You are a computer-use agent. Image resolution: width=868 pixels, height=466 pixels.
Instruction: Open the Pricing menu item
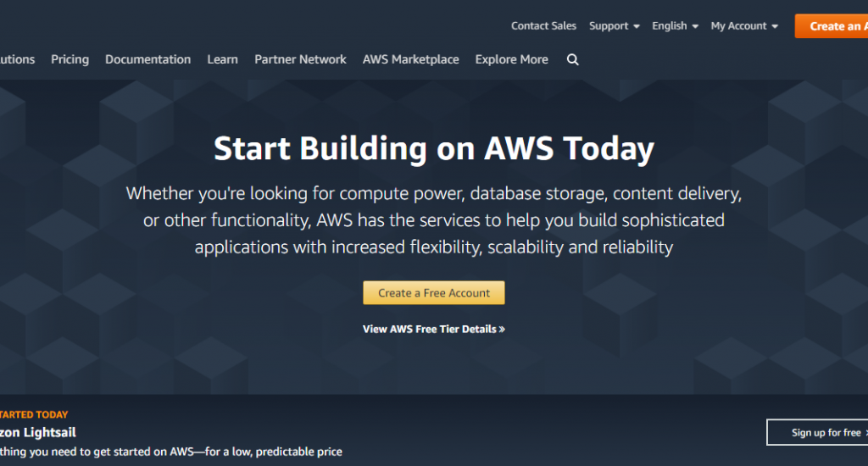point(70,59)
